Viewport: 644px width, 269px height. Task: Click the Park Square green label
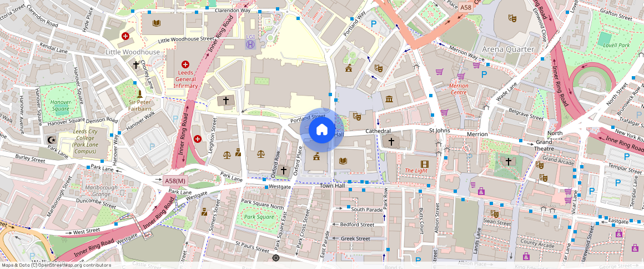259,217
